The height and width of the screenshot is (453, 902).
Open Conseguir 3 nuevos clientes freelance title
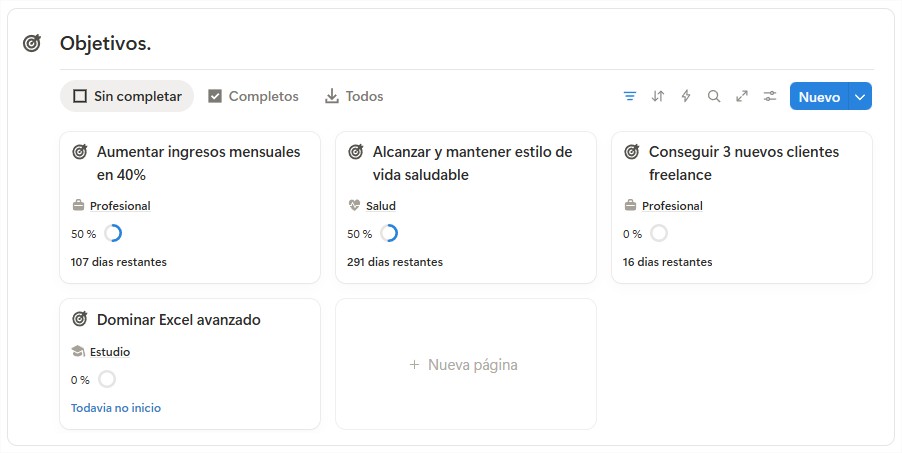744,163
